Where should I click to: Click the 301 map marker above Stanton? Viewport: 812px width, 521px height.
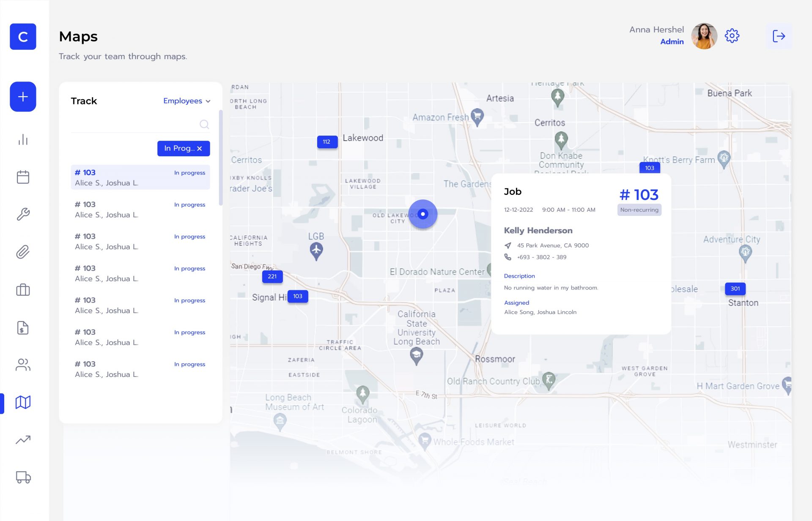[735, 289]
